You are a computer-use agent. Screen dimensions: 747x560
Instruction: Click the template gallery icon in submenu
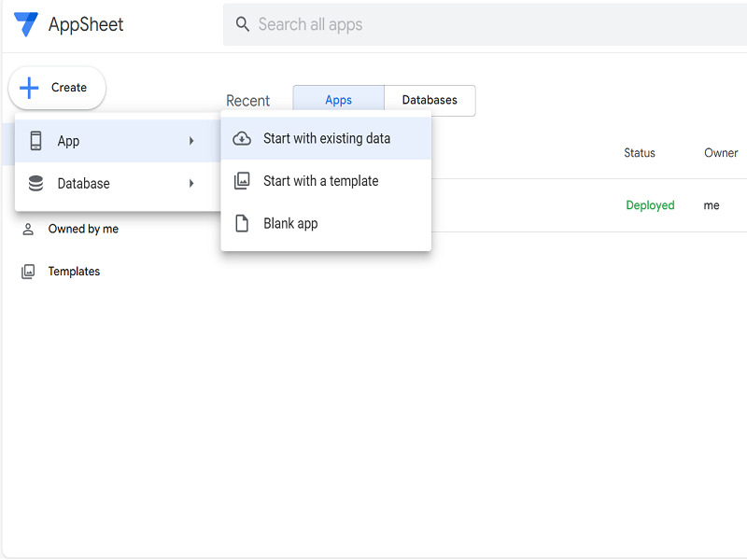(x=242, y=181)
